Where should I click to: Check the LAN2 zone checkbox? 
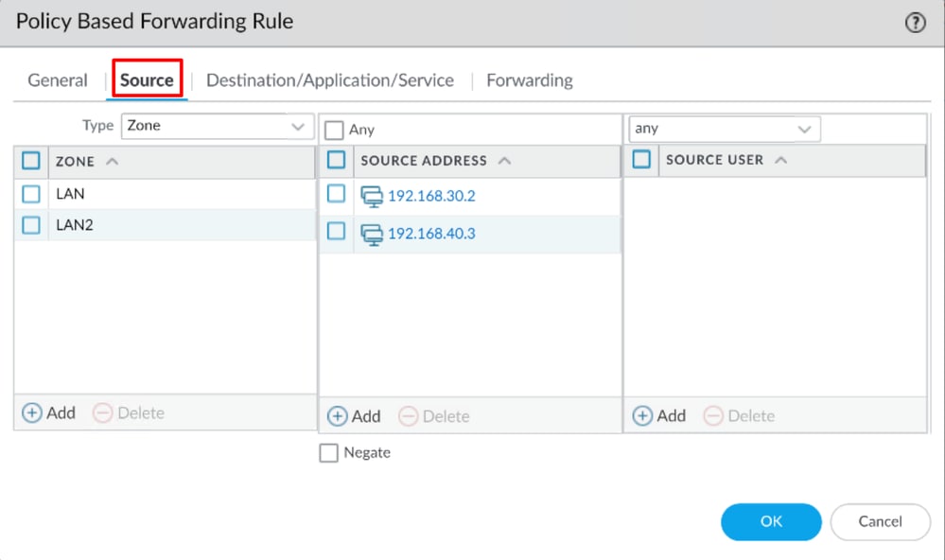pyautogui.click(x=30, y=225)
